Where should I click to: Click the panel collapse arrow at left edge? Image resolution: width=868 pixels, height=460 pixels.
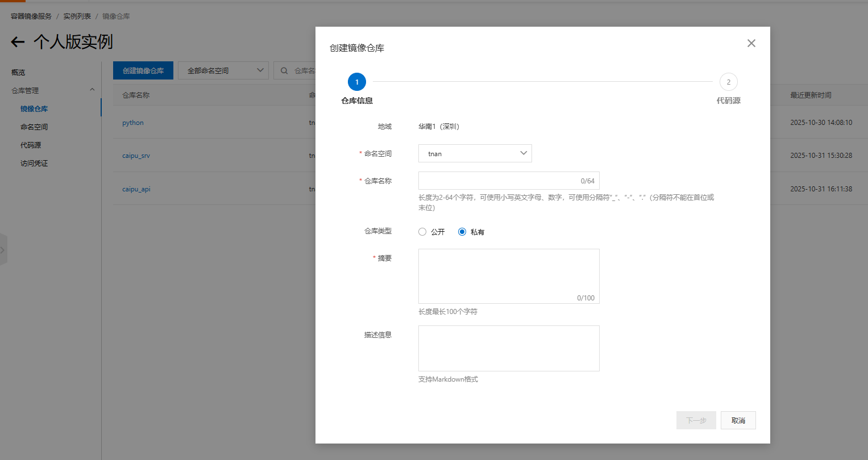2,249
